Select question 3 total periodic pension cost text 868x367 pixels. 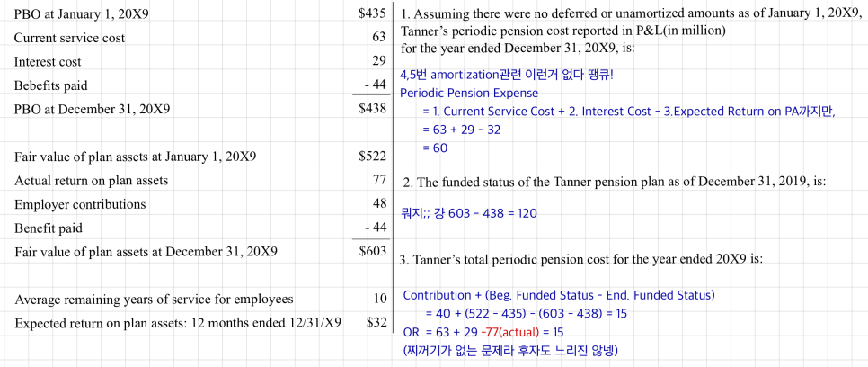click(581, 260)
